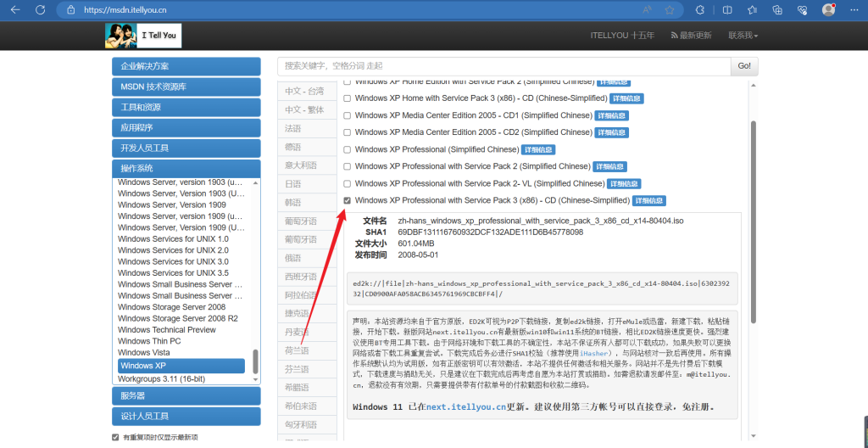Image resolution: width=868 pixels, height=448 pixels.
Task: Select the 韩语 language tab
Action: (307, 203)
